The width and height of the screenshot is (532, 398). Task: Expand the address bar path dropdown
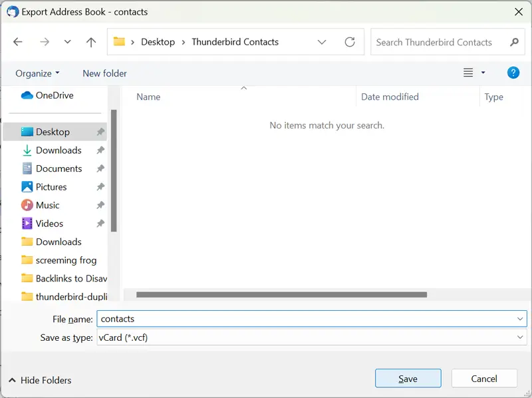[322, 42]
